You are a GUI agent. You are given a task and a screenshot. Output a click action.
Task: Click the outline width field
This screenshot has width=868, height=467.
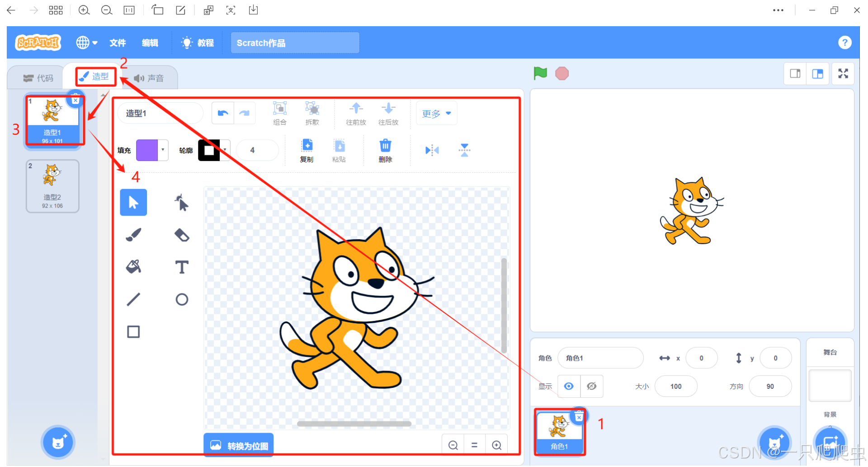coord(257,150)
